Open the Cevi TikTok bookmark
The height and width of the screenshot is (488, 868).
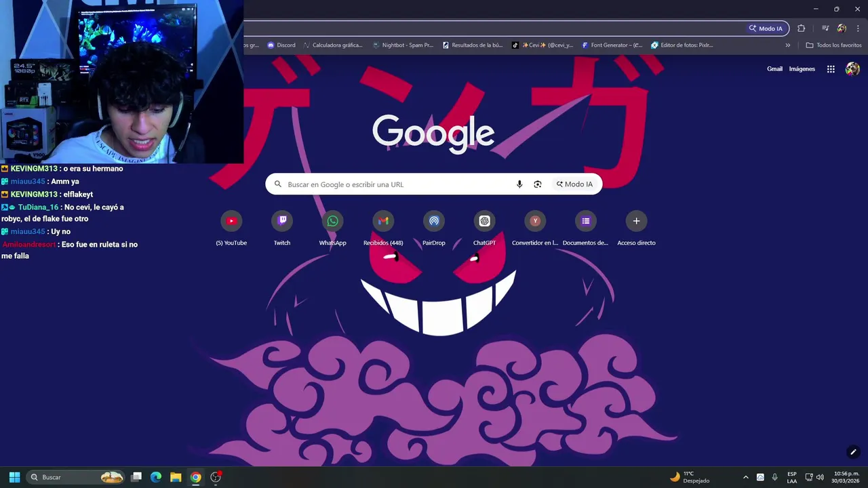[x=542, y=45]
